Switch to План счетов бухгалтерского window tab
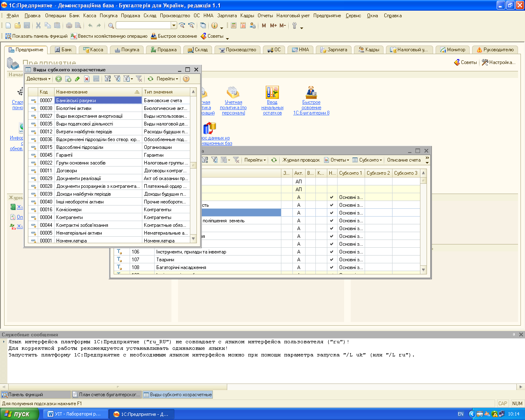Viewport: 525px width, 420px height. pos(106,395)
